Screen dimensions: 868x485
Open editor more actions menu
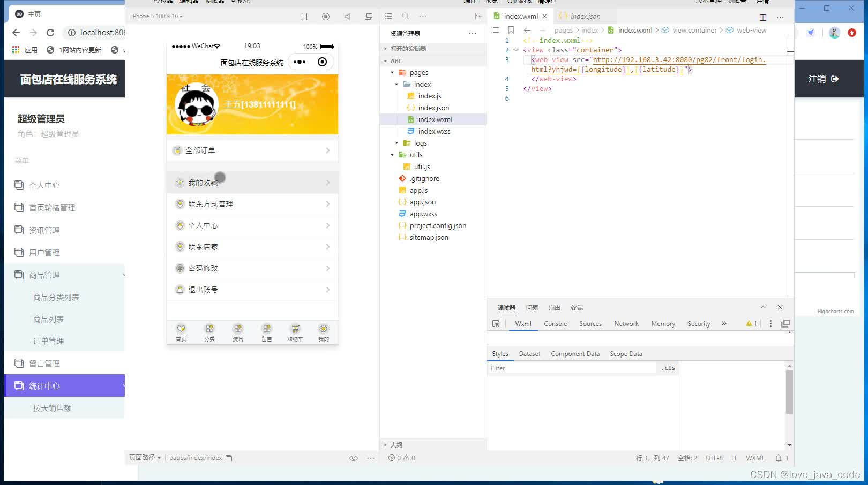pos(780,17)
